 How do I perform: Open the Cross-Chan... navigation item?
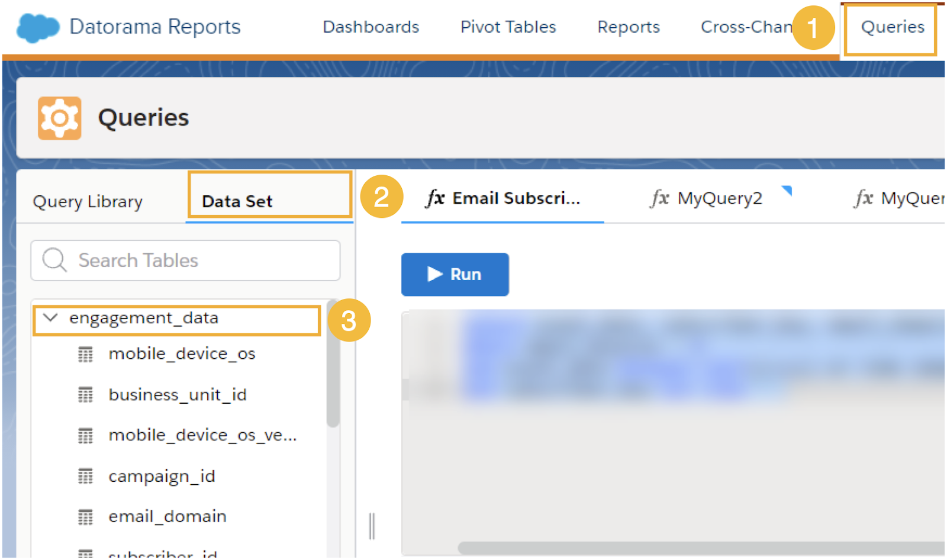tap(746, 27)
